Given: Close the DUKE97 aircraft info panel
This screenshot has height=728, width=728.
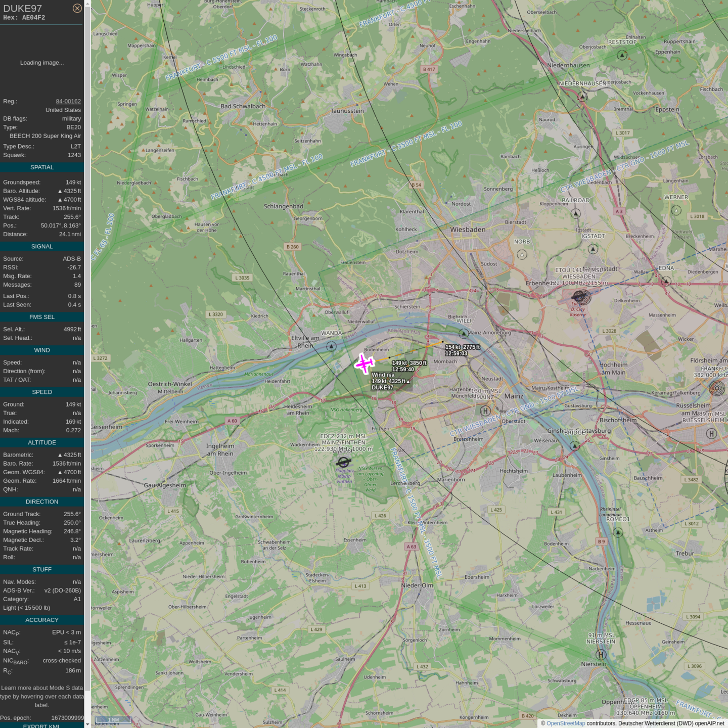Looking at the screenshot, I should click(x=77, y=8).
